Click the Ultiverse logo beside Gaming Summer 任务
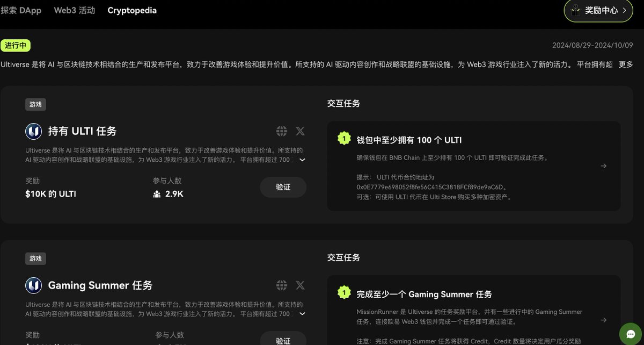Image resolution: width=644 pixels, height=345 pixels. click(34, 285)
